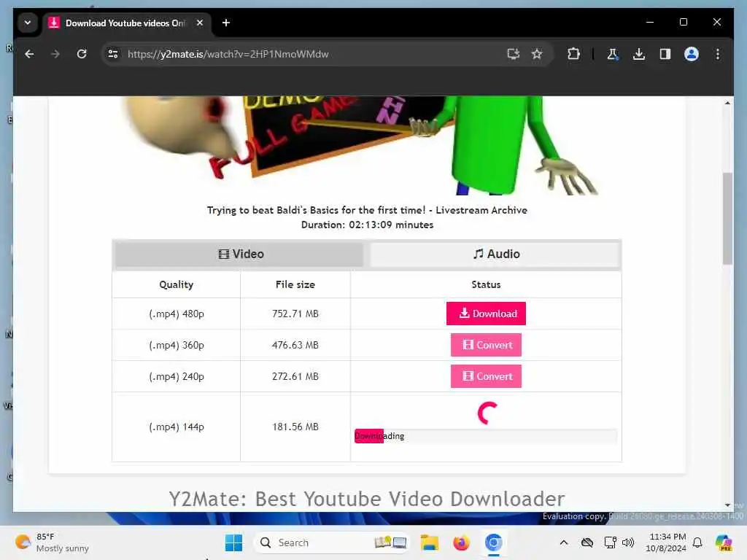Image resolution: width=747 pixels, height=560 pixels.
Task: Click the video title text
Action: pyautogui.click(x=367, y=210)
